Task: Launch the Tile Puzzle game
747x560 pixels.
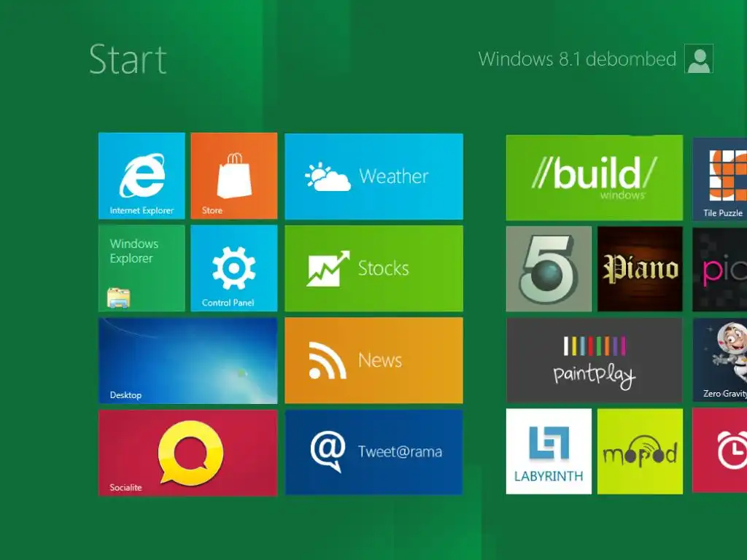Action: click(720, 179)
